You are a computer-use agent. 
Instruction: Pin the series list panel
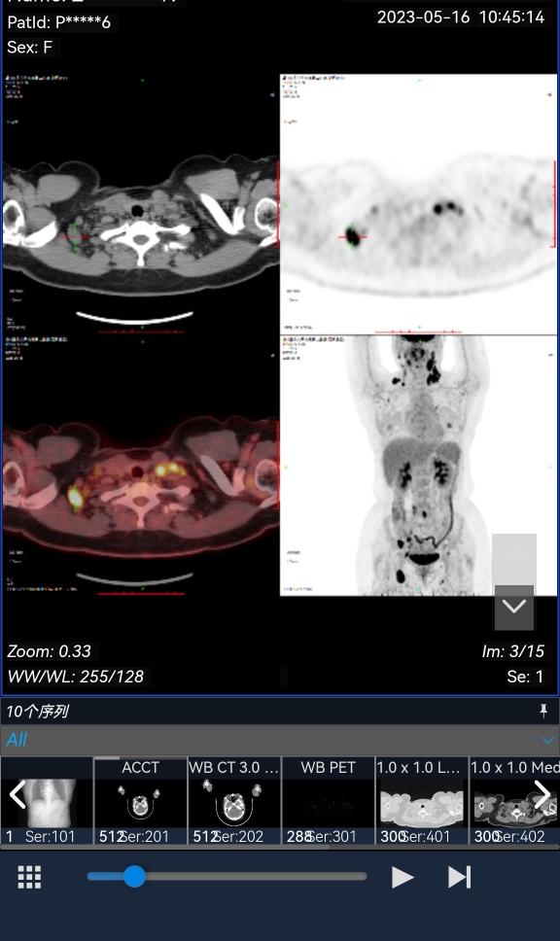click(543, 712)
